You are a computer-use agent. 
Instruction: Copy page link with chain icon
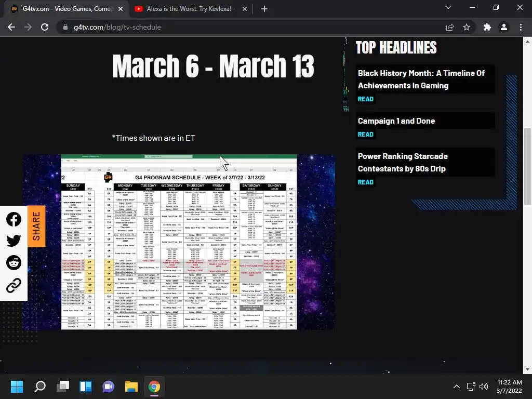[14, 285]
